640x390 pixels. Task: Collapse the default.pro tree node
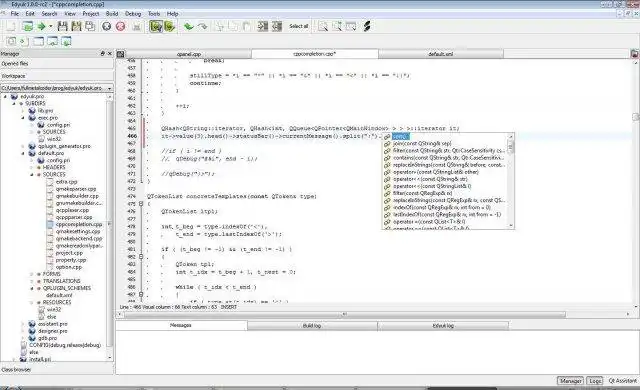(23, 153)
